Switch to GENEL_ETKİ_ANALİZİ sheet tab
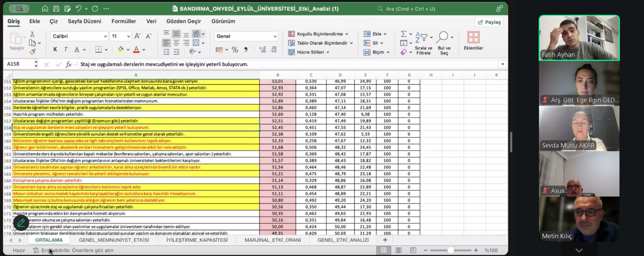Screen dimensions: 644x256 click(343, 240)
